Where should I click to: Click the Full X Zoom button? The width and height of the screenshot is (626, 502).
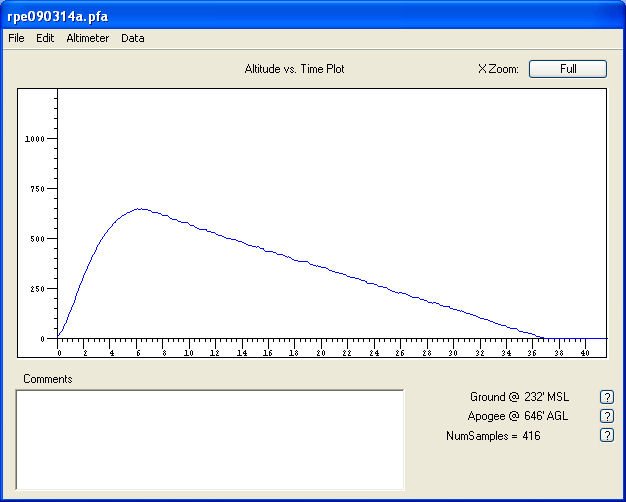tap(568, 69)
